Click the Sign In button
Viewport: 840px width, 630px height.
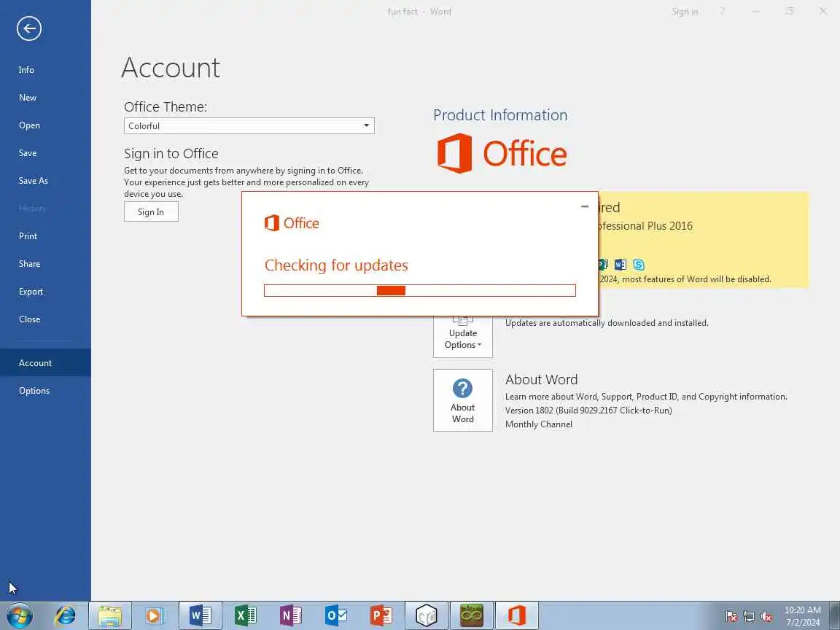click(x=151, y=211)
